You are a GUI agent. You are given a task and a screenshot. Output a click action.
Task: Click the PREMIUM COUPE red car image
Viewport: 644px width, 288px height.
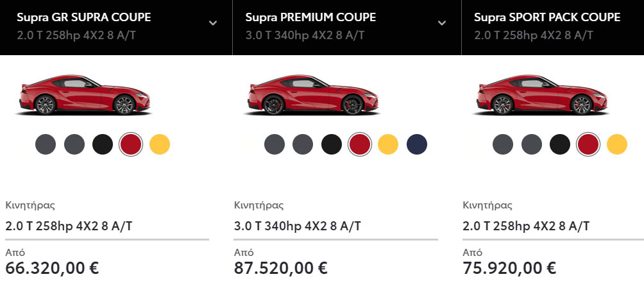(x=313, y=94)
